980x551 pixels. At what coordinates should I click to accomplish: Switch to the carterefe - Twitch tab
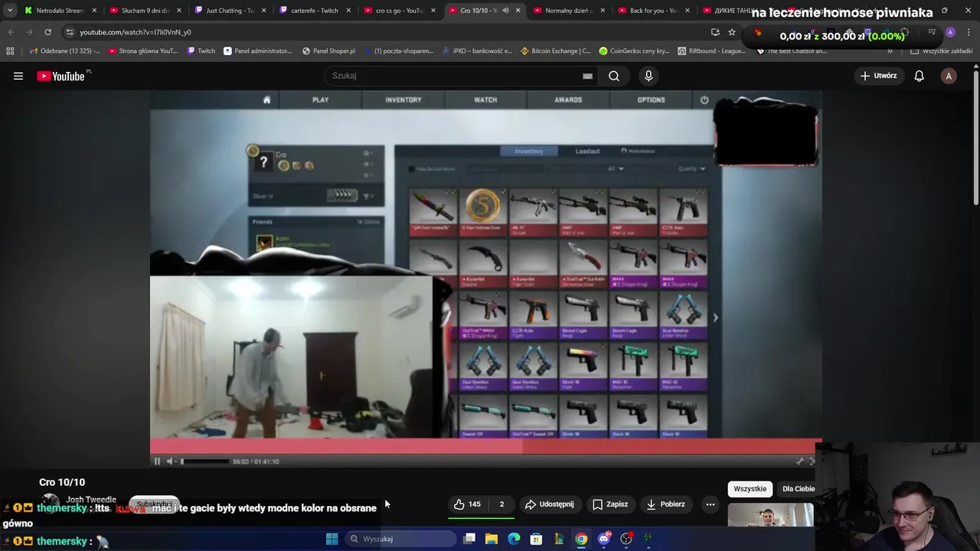pos(314,11)
